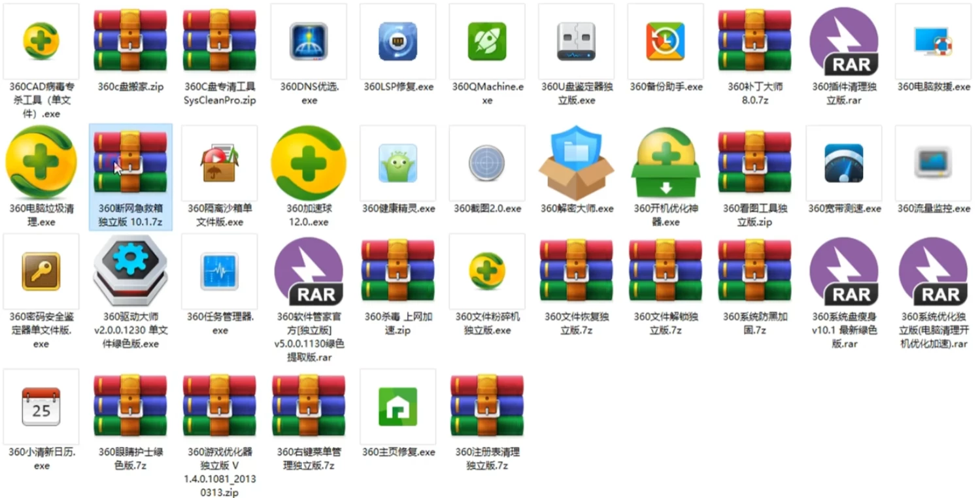Image resolution: width=980 pixels, height=498 pixels.
Task: Click the filename label 360截图2.0.exe
Action: (x=488, y=208)
